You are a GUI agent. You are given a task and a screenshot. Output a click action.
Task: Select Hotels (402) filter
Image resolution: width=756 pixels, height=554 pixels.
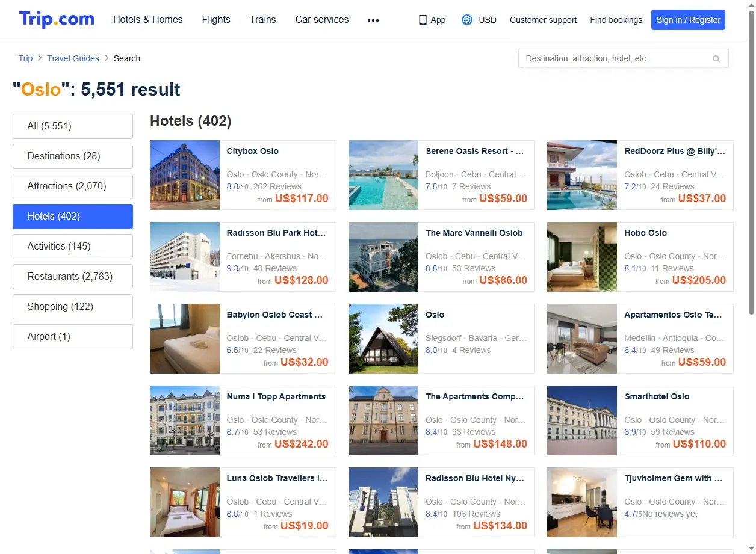click(73, 217)
